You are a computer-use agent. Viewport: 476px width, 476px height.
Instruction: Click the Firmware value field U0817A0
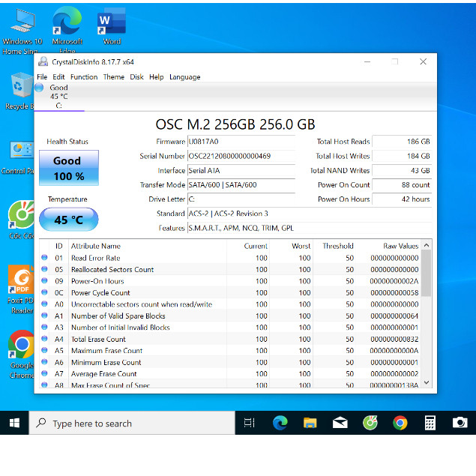click(x=241, y=142)
